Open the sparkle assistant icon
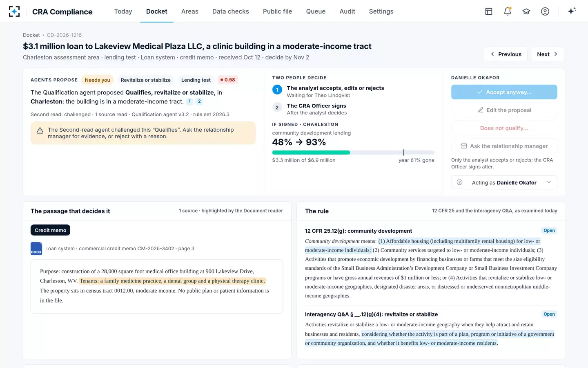588x368 pixels. (572, 11)
